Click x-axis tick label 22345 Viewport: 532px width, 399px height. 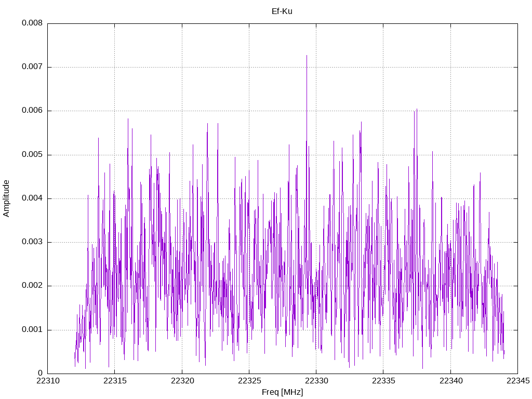(x=518, y=381)
